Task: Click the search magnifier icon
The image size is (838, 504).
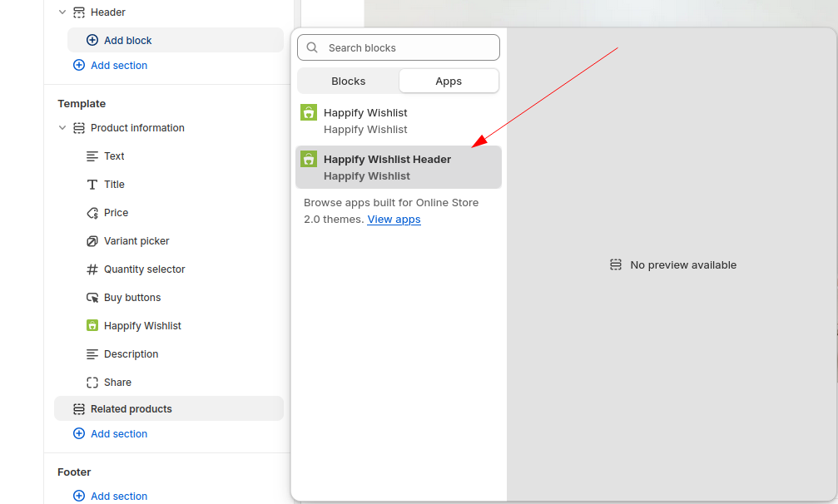Action: coord(312,47)
